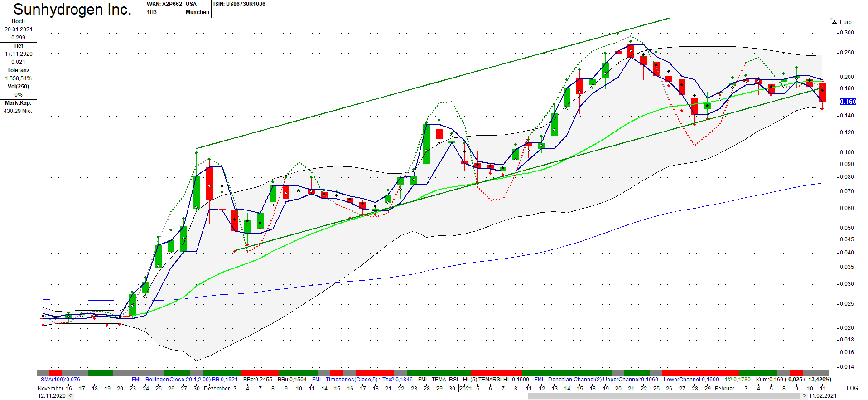Close the chart with the X box icon
Screen dimensions: 868x400
[834, 21]
